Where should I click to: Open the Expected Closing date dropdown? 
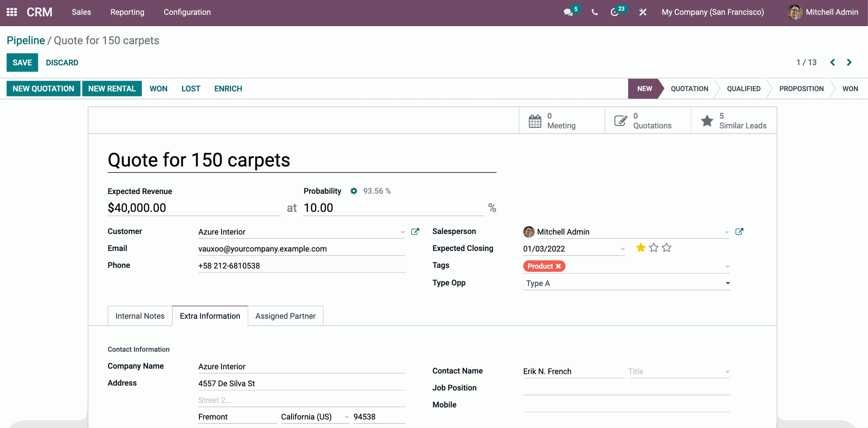(x=623, y=249)
